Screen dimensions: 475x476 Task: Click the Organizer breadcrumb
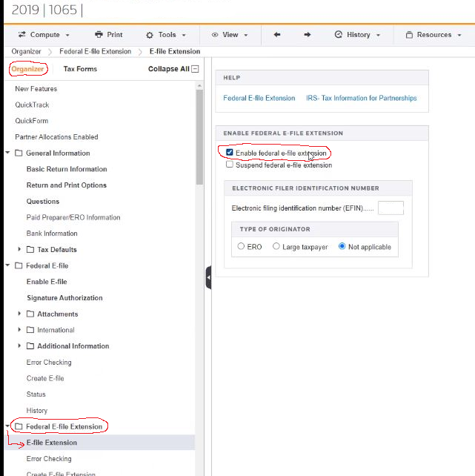[26, 51]
